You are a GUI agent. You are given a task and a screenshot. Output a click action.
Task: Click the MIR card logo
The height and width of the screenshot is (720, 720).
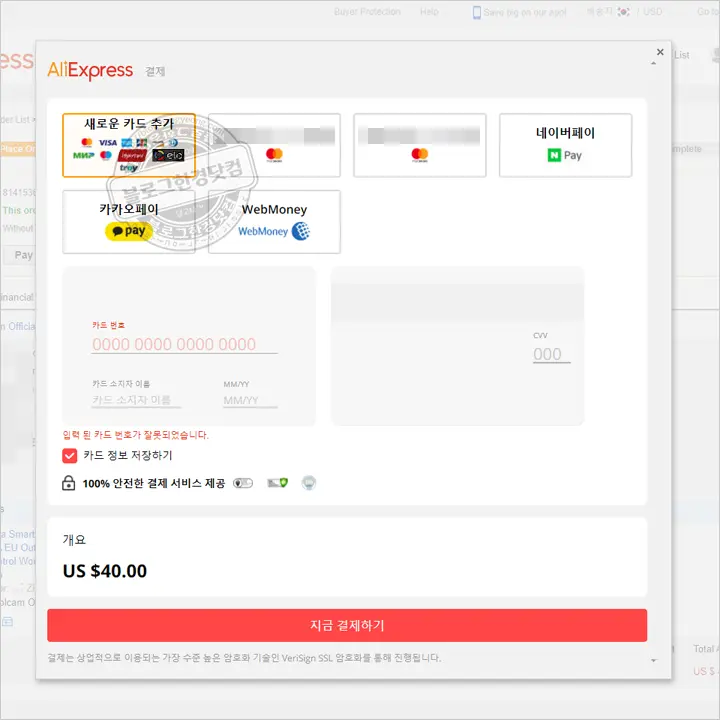(84, 155)
